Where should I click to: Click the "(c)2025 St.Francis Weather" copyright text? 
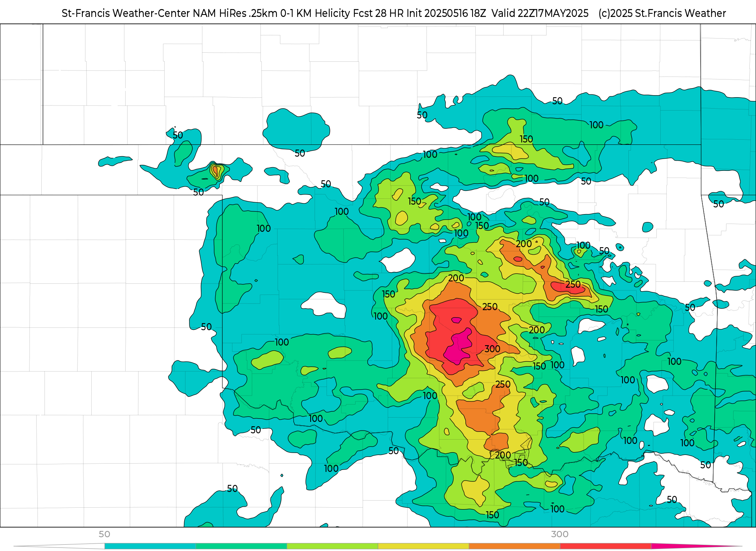[x=662, y=13]
